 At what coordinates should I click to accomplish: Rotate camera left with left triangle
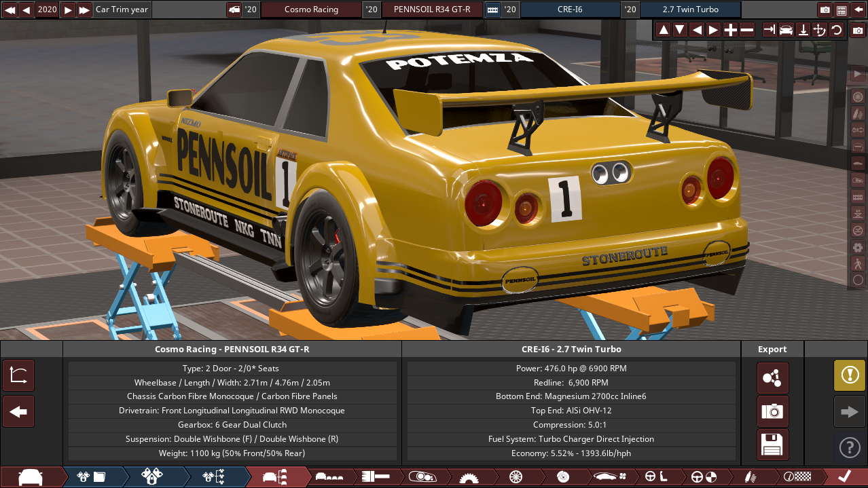697,30
